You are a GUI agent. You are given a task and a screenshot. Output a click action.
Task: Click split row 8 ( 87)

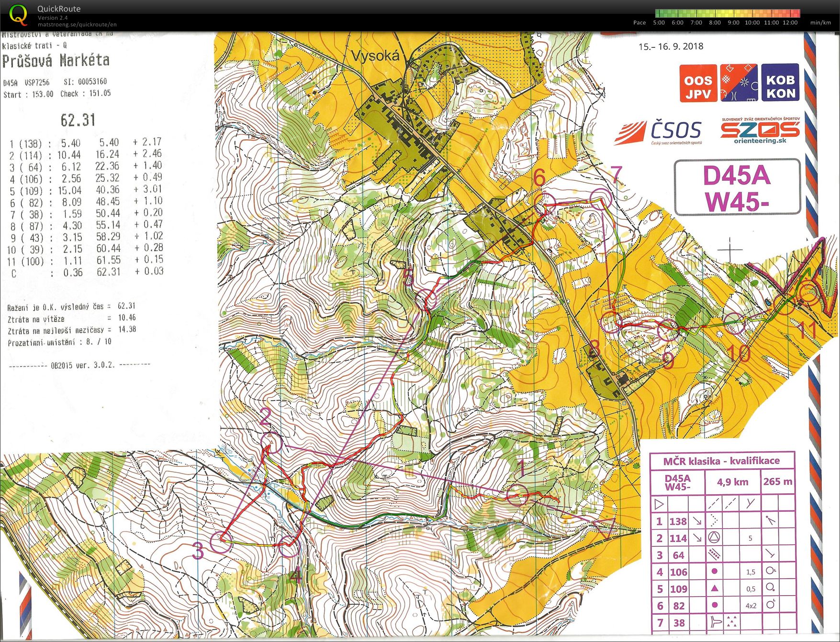tap(86, 225)
